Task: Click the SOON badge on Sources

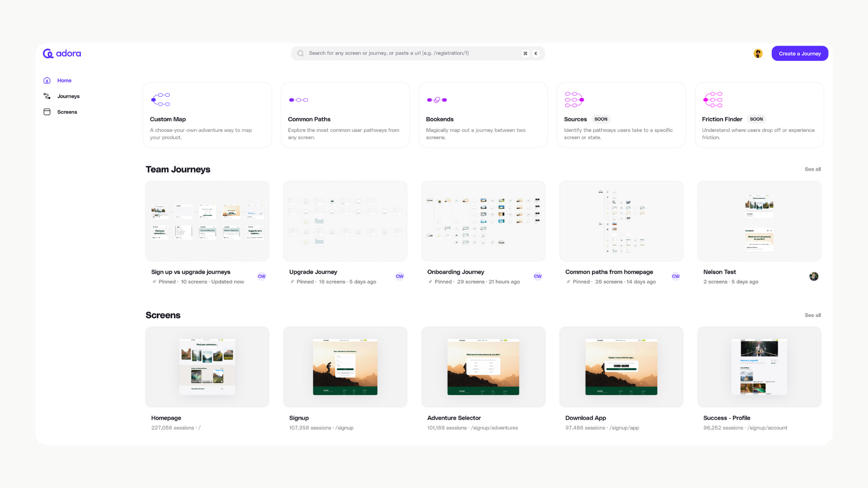Action: tap(601, 119)
